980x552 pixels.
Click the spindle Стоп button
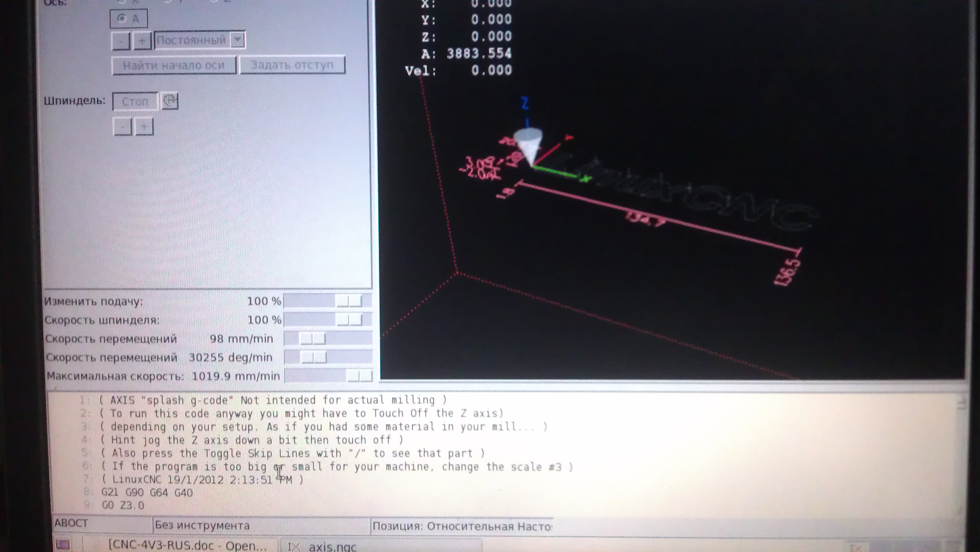tap(135, 101)
